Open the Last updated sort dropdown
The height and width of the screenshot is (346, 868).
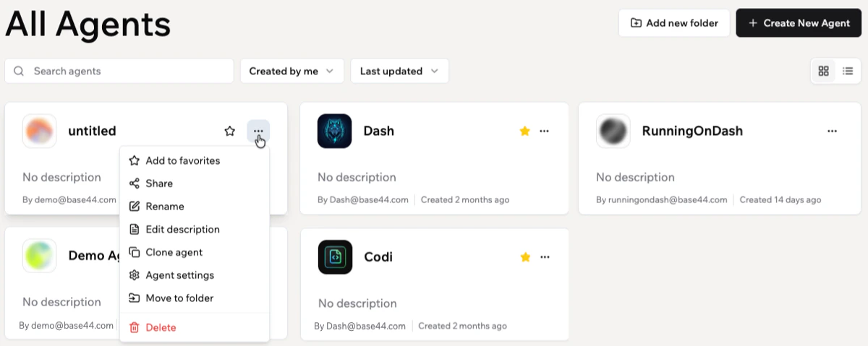[399, 71]
